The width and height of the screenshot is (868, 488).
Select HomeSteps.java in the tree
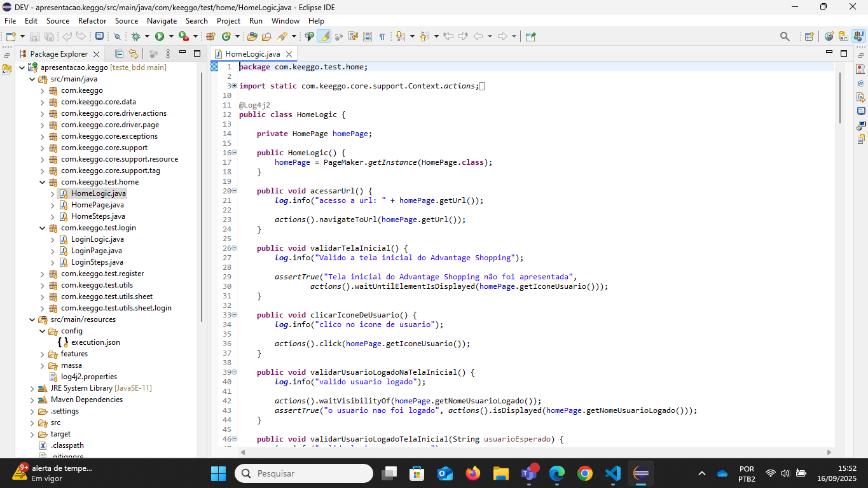[97, 216]
